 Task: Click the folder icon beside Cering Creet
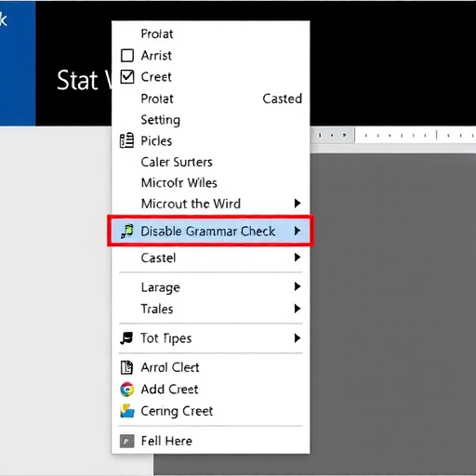click(x=127, y=411)
